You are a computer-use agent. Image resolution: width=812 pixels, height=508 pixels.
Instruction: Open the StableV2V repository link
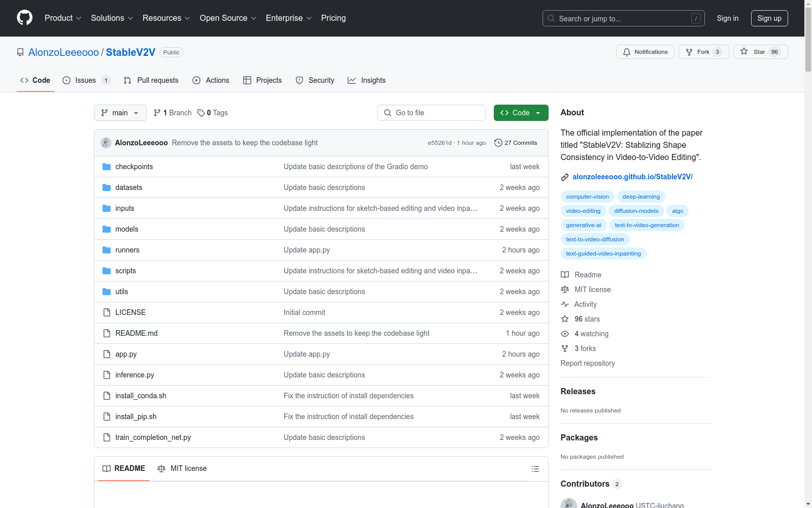click(130, 52)
